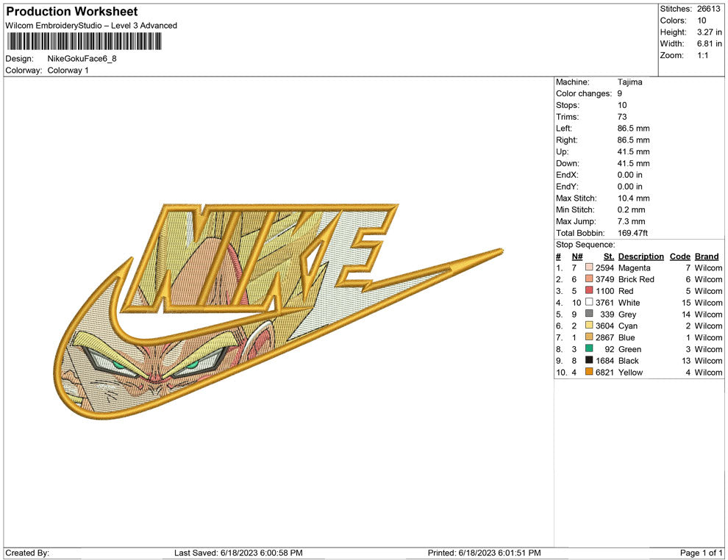Screen dimensions: 728x560
Task: Click the Yellow thread color swatch
Action: (x=589, y=372)
